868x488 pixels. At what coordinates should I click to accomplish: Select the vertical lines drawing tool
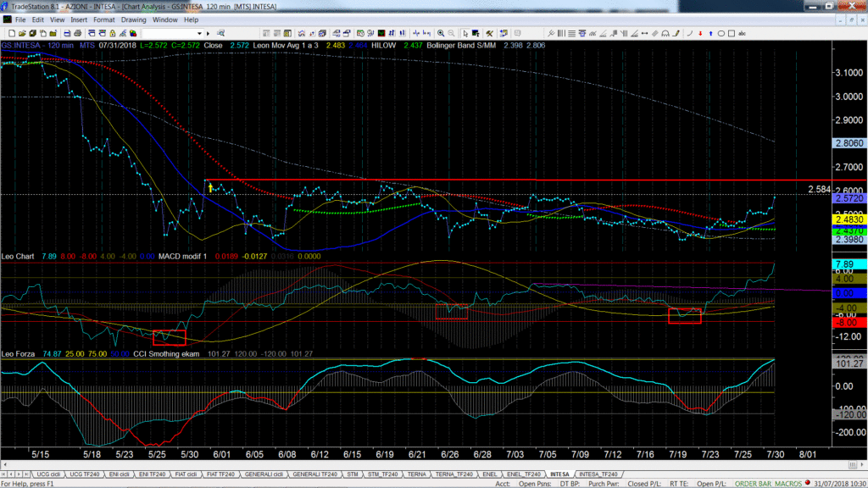(x=561, y=34)
